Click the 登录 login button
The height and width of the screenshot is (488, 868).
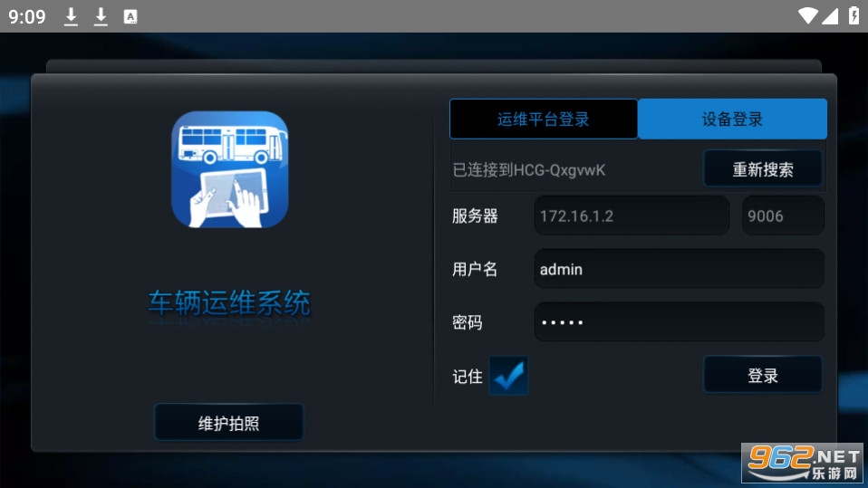763,375
